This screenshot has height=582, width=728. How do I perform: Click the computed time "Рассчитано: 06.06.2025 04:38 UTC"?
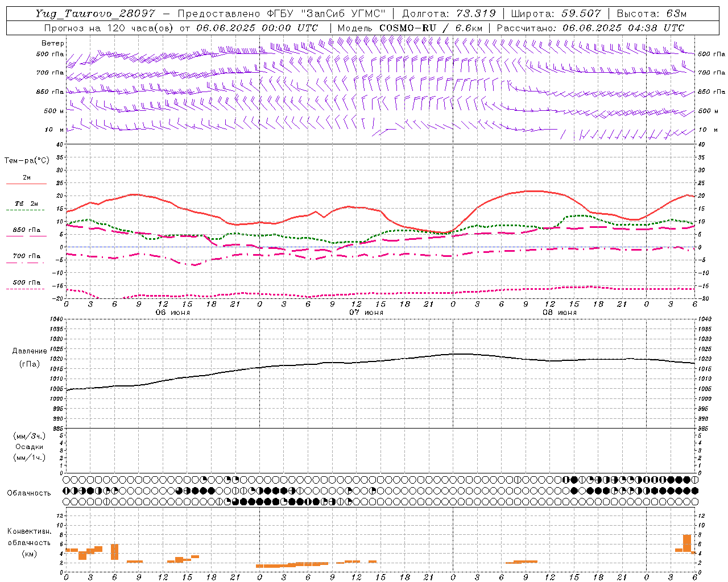click(590, 28)
